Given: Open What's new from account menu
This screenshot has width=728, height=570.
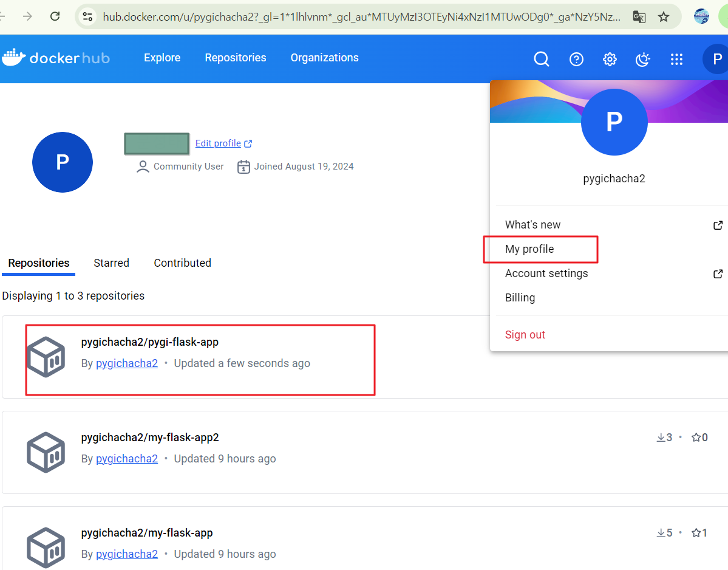Looking at the screenshot, I should click(x=532, y=225).
